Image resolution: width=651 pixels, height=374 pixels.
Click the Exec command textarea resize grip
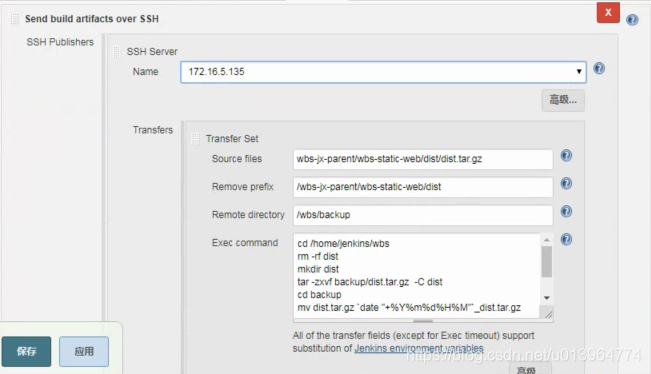548,314
